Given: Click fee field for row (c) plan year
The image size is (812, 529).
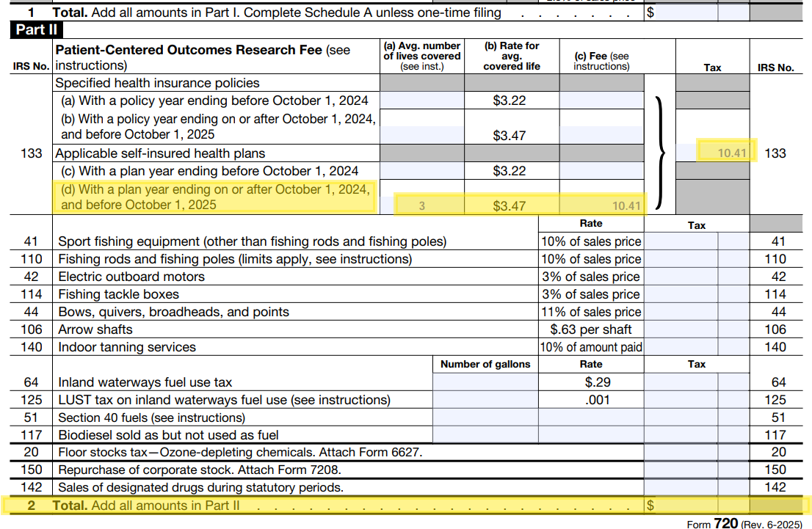Looking at the screenshot, I should tap(602, 171).
